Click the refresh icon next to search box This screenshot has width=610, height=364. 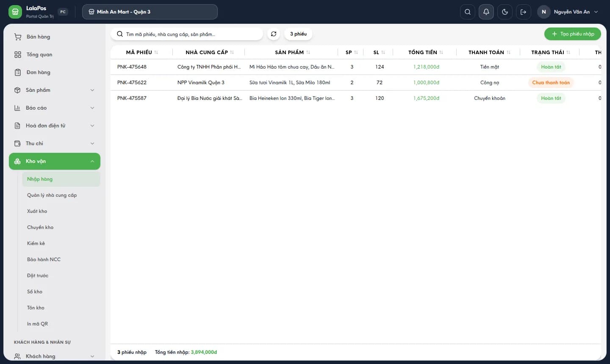tap(274, 34)
